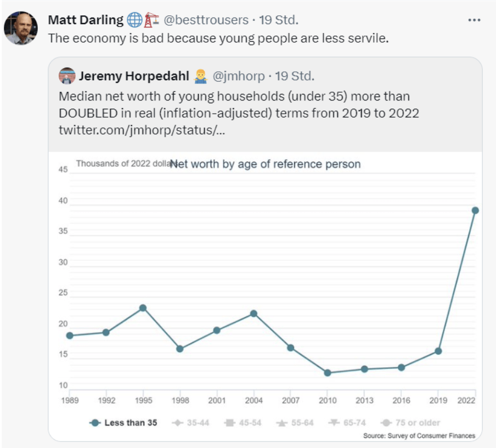Show the "65-74" legend series

(x=348, y=423)
